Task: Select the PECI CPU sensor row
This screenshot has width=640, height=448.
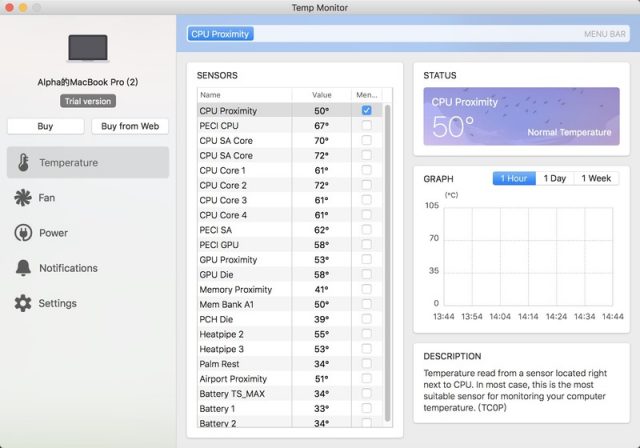Action: pyautogui.click(x=290, y=126)
